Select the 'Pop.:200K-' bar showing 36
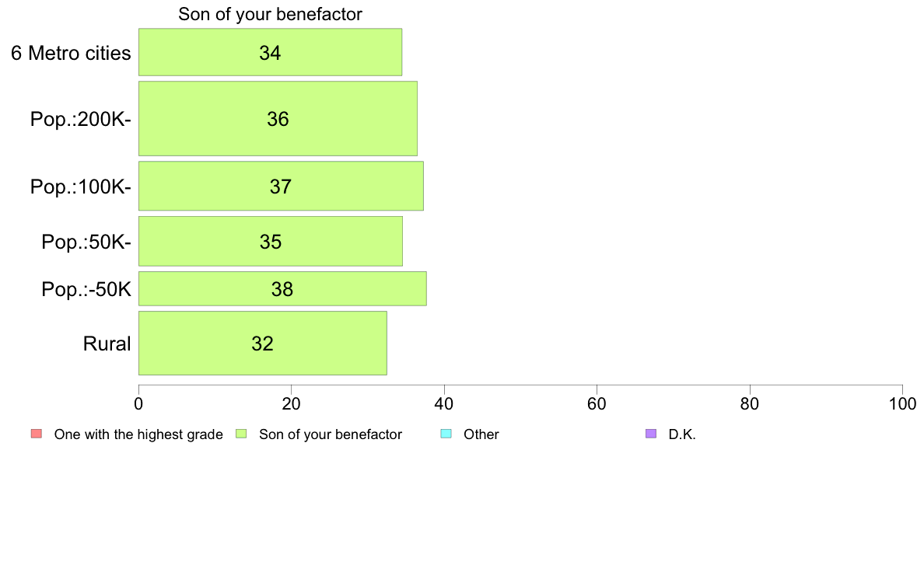924x572 pixels. [278, 118]
